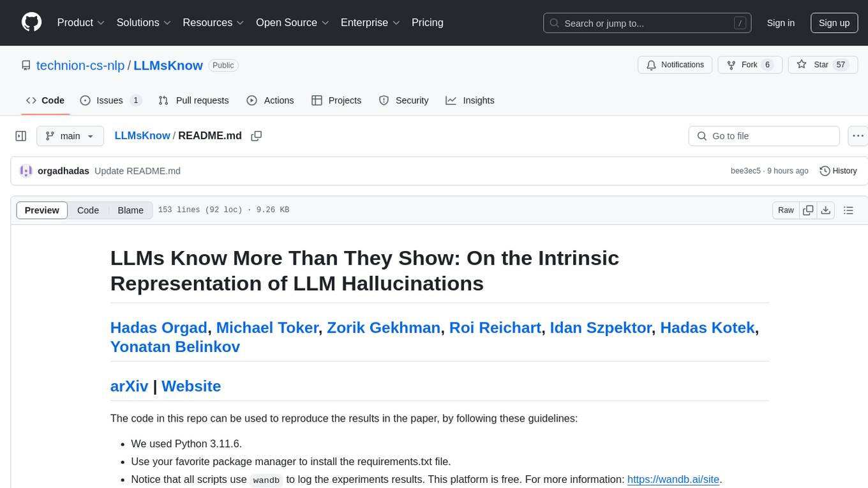Copy the file path icon
Viewport: 868px width, 488px height.
(257, 135)
